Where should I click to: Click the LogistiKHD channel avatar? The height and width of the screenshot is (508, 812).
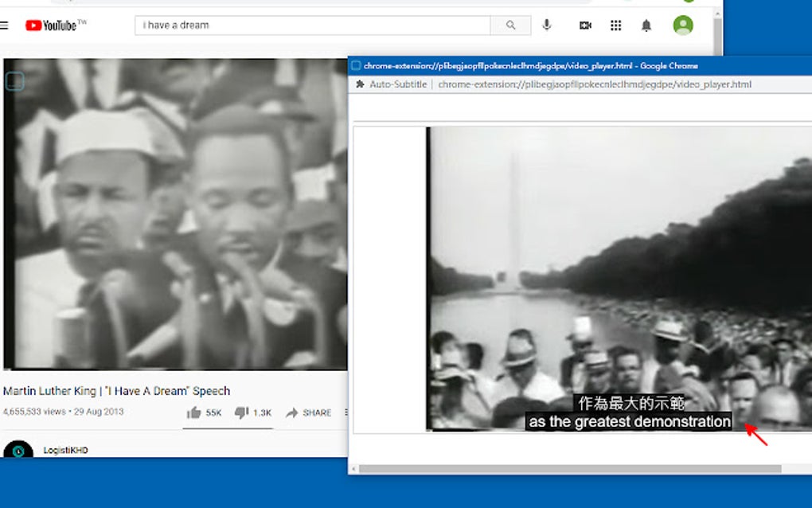tap(20, 449)
